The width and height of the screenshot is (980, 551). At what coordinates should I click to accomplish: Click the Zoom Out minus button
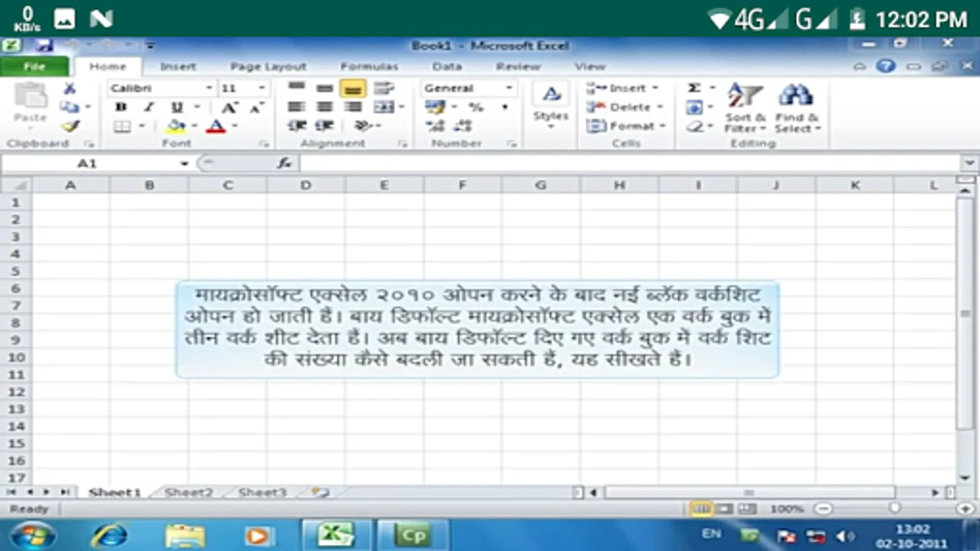824,508
